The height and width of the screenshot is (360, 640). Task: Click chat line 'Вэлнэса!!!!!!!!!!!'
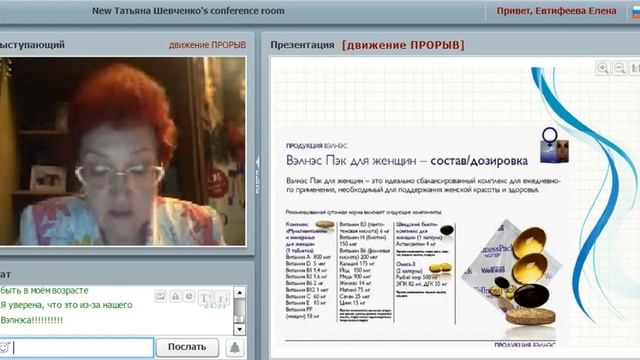coord(31,320)
